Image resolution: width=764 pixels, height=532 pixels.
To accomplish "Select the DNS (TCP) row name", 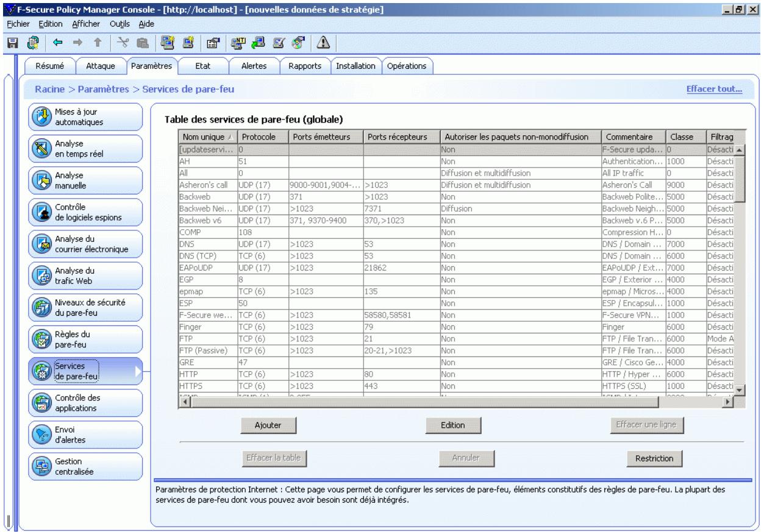I will pyautogui.click(x=207, y=258).
